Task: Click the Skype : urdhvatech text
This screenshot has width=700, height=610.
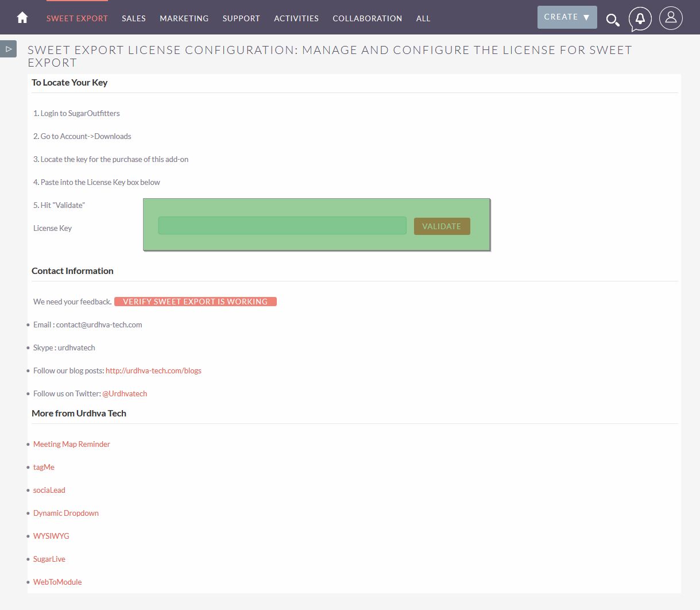Action: tap(64, 348)
